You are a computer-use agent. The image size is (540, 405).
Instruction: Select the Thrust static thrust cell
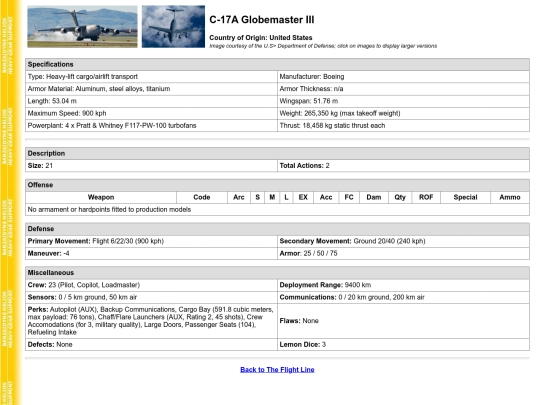(403, 125)
